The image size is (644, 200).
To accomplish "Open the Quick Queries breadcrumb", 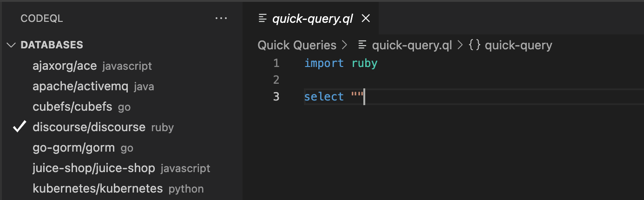I will pos(297,45).
